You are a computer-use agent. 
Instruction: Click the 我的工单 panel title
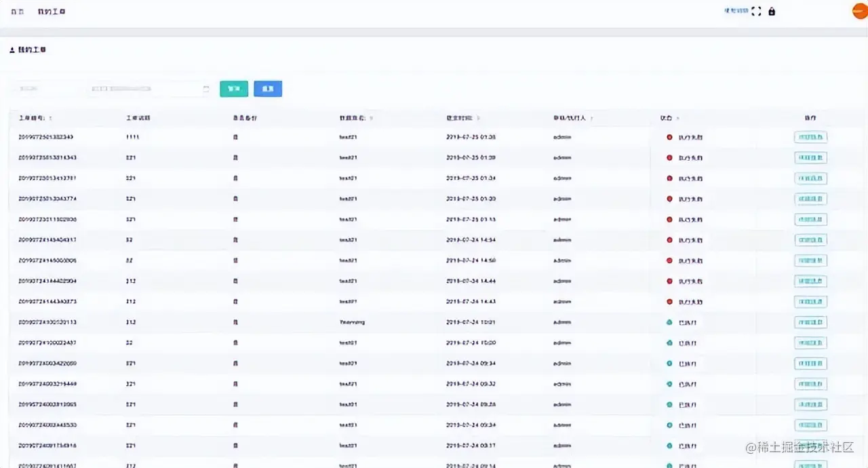[x=32, y=50]
